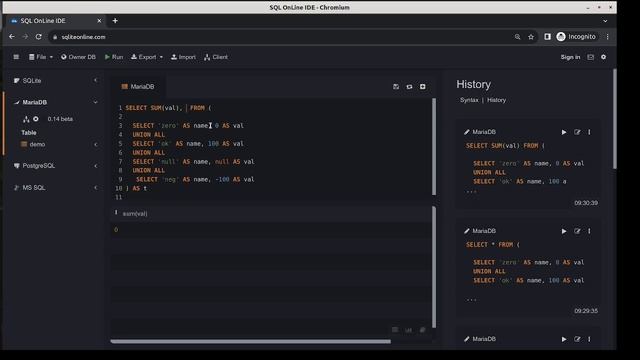Screen dimensions: 640x360
Task: Toggle the browser side panel icon
Action: tap(548, 37)
